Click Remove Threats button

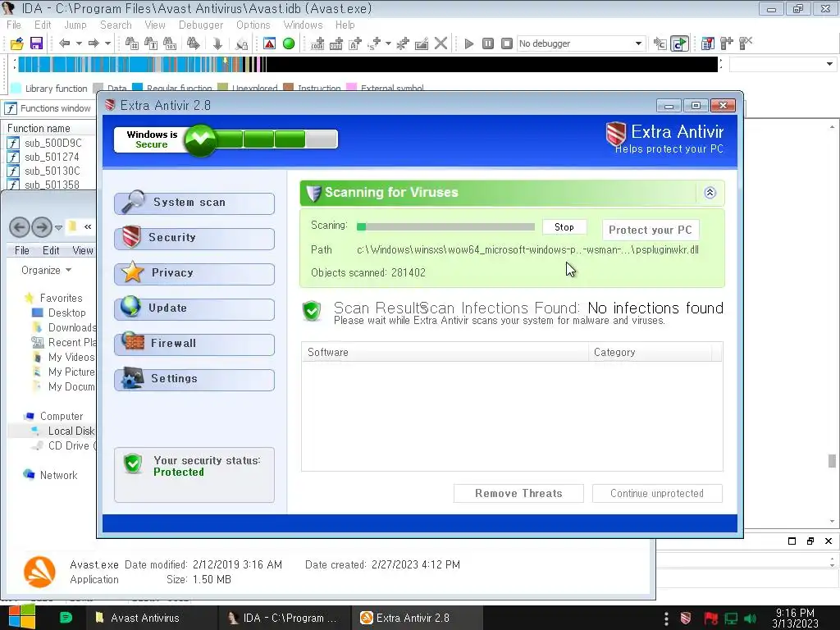coord(518,493)
